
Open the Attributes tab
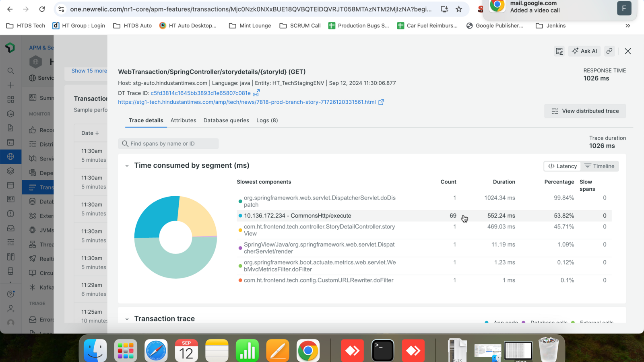pyautogui.click(x=183, y=120)
